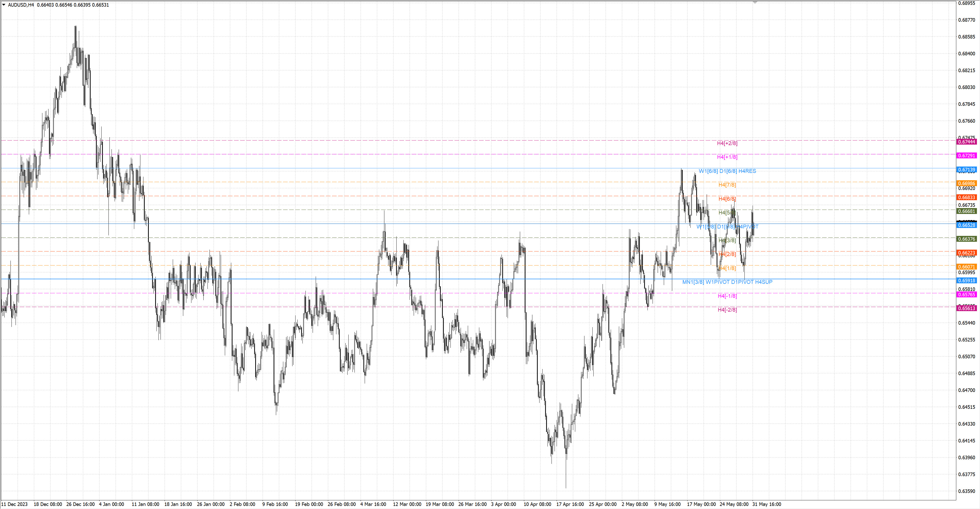Click the W1[6/8] D1[6/8] H4RES label

(727, 171)
